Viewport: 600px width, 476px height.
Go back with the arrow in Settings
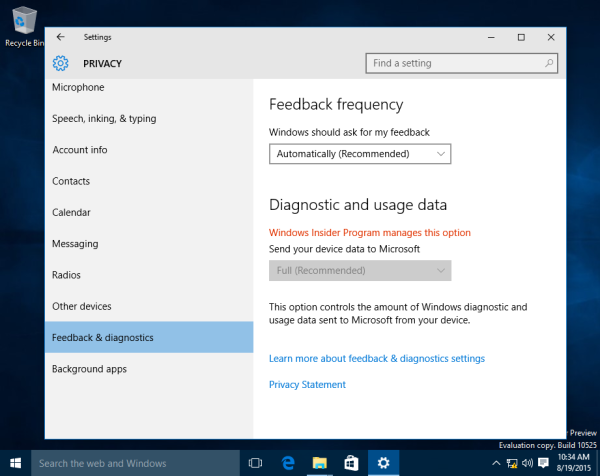point(60,37)
